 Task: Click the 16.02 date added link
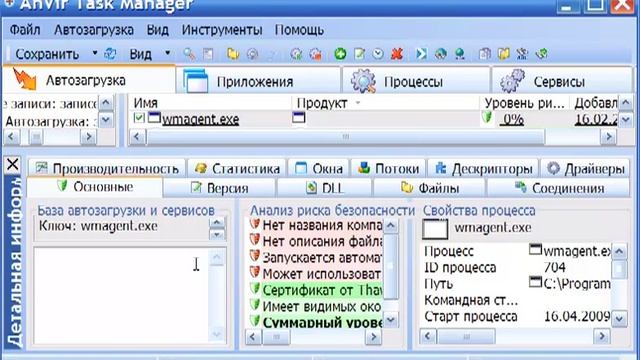pyautogui.click(x=596, y=119)
